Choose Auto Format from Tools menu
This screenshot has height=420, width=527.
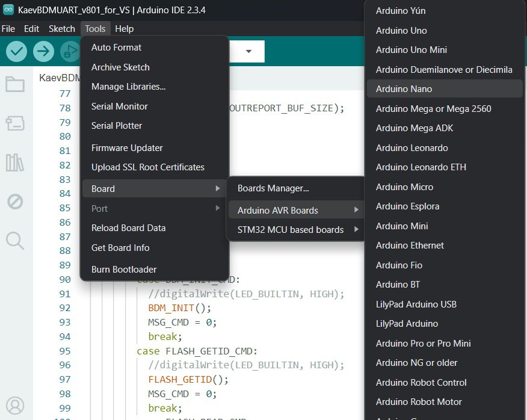pyautogui.click(x=155, y=48)
